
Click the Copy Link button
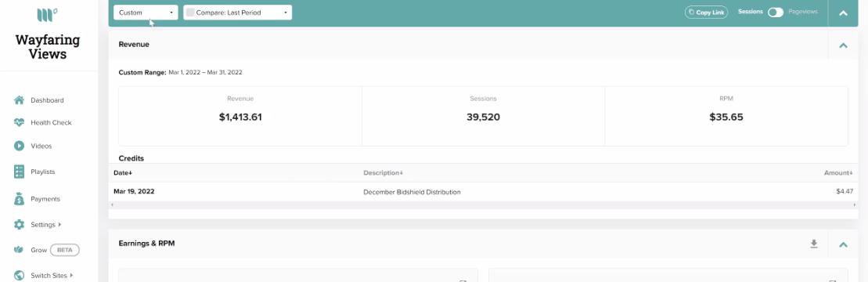[706, 13]
